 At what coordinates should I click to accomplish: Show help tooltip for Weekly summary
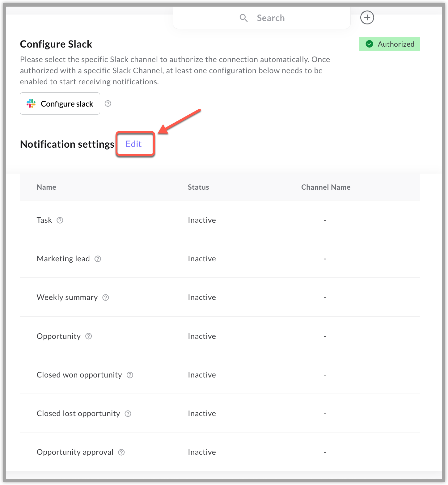(x=106, y=297)
